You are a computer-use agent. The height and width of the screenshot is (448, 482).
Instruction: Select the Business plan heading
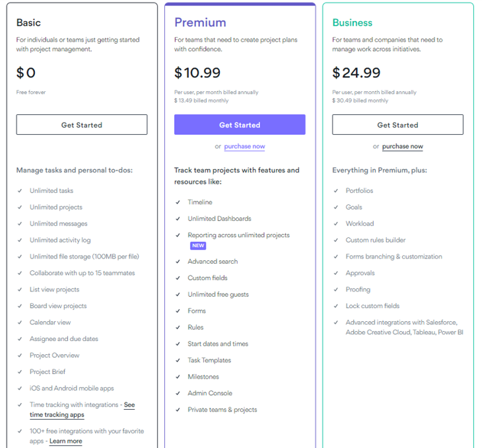point(352,22)
